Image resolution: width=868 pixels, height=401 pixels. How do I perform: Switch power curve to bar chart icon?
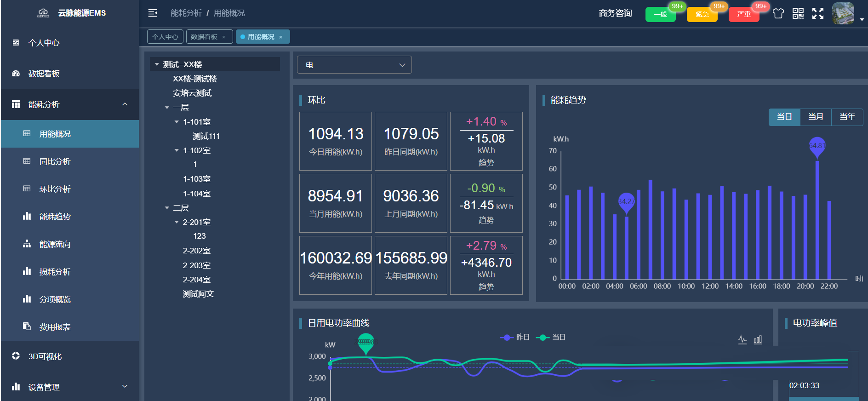(x=758, y=340)
